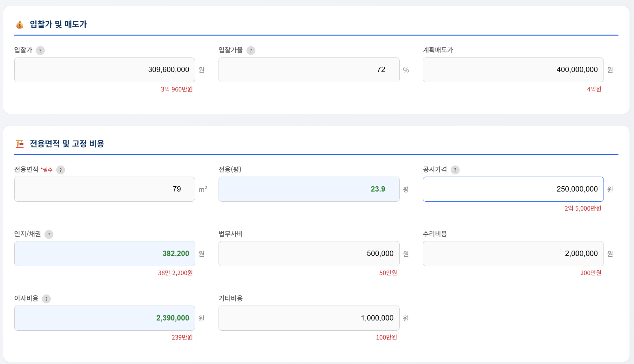Screen dimensions: 634x364
Task: Select the 계획매도가 input field
Action: [513, 70]
